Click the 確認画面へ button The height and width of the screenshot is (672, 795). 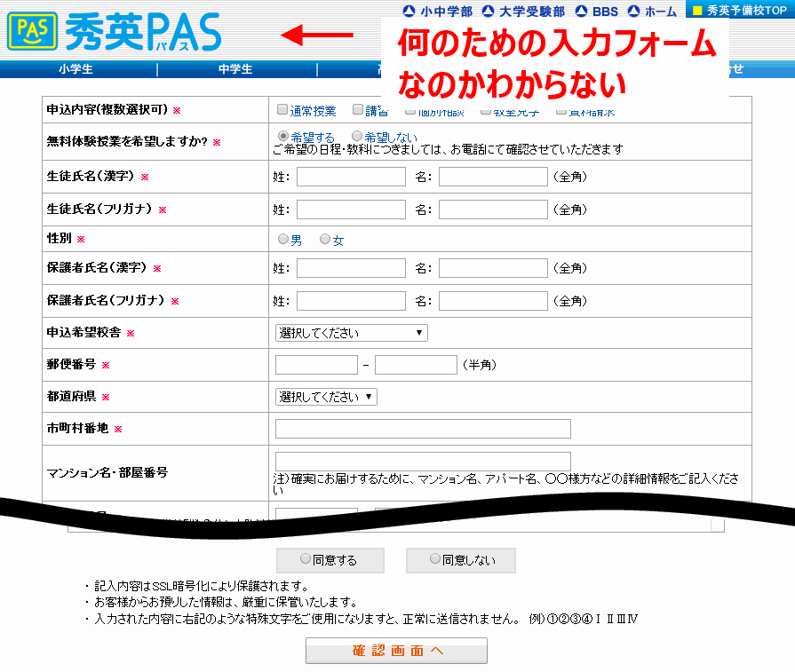[x=396, y=651]
